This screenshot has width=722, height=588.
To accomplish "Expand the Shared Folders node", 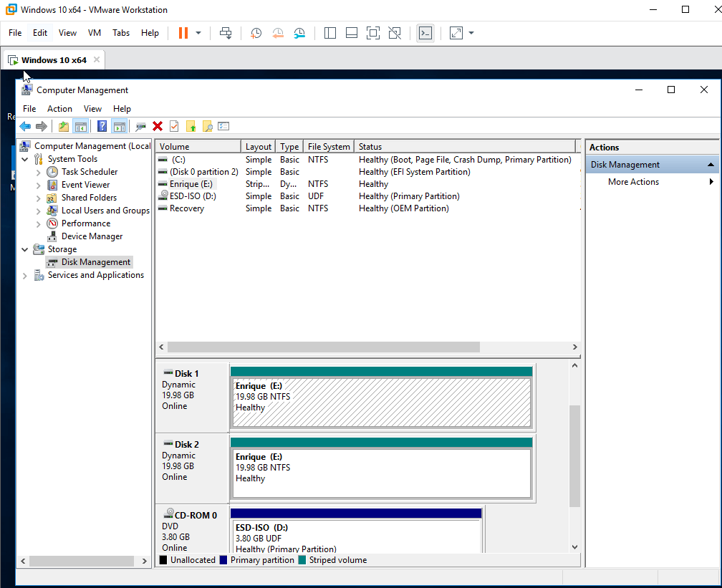I will pos(38,198).
